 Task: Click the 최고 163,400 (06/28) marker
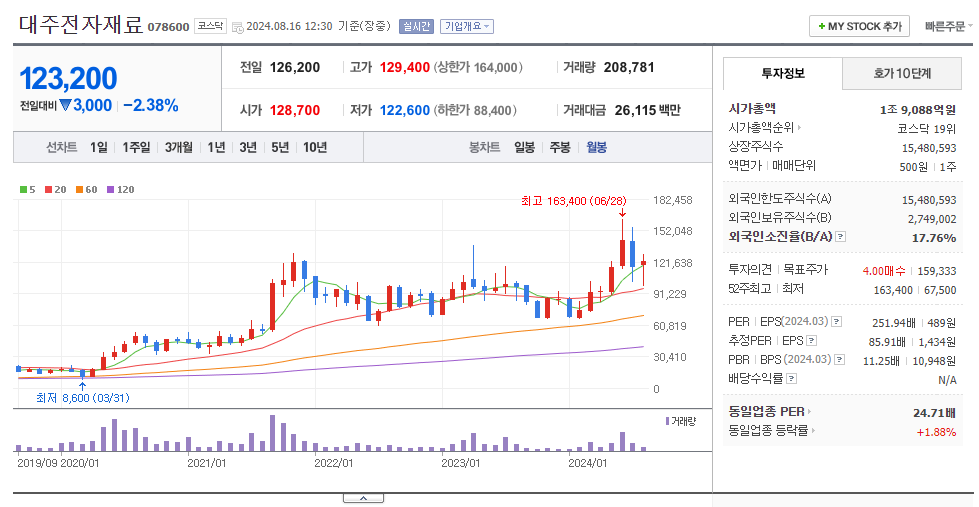pyautogui.click(x=573, y=201)
